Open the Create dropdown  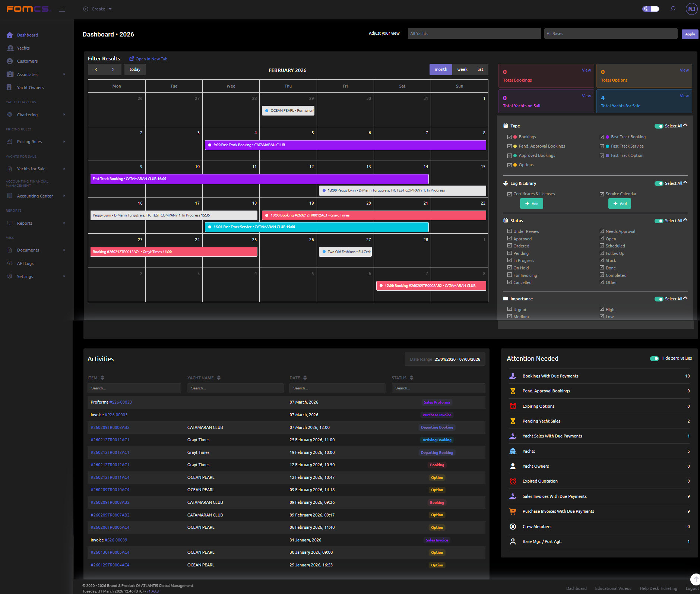pyautogui.click(x=97, y=9)
